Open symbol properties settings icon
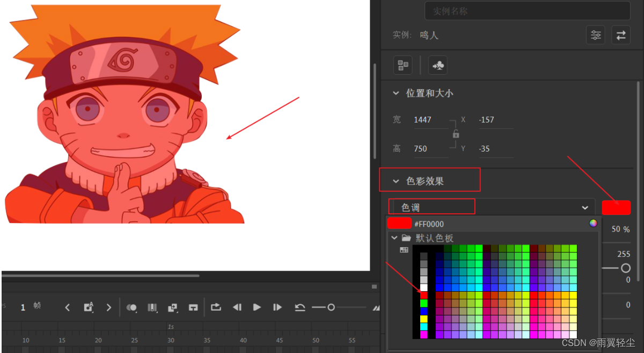The height and width of the screenshot is (353, 644). 596,35
